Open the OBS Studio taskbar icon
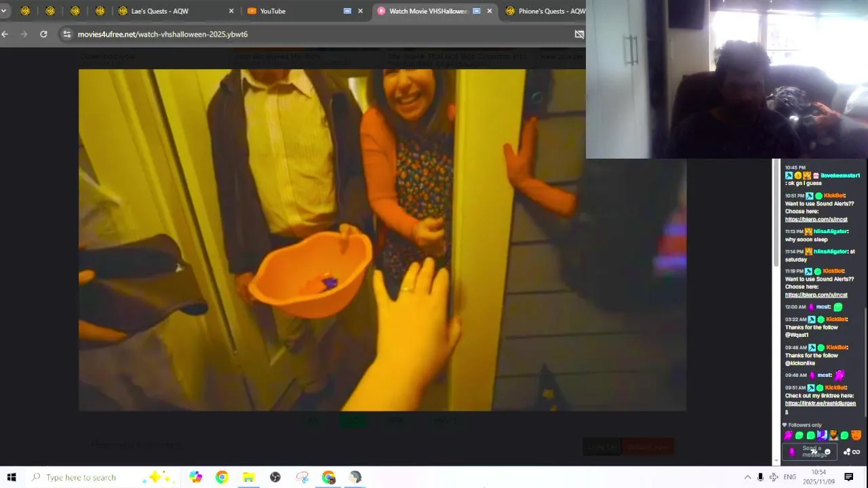 [x=275, y=477]
